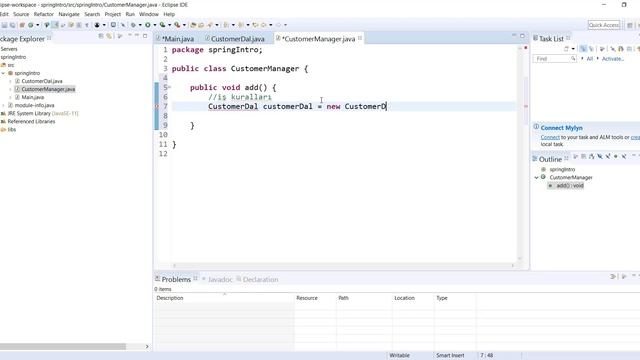This screenshot has width=640, height=360.
Task: Toggle Link with Editor in Package Explorer
Action: (109, 36)
